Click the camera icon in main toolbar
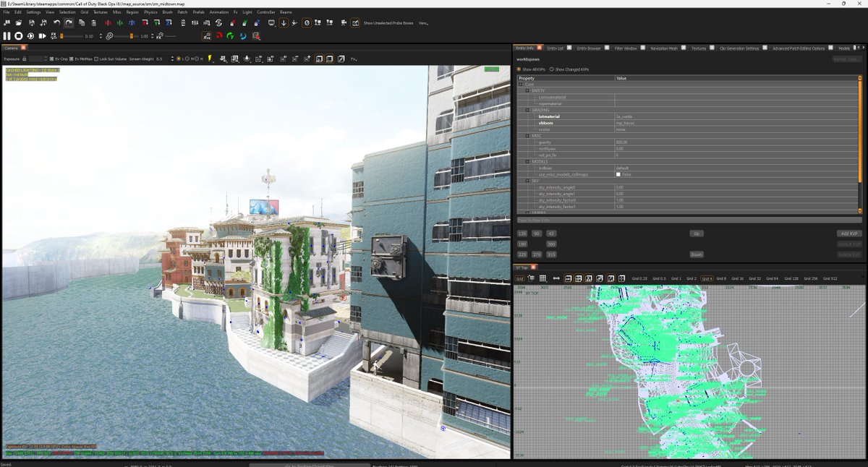The width and height of the screenshot is (868, 467). [344, 22]
